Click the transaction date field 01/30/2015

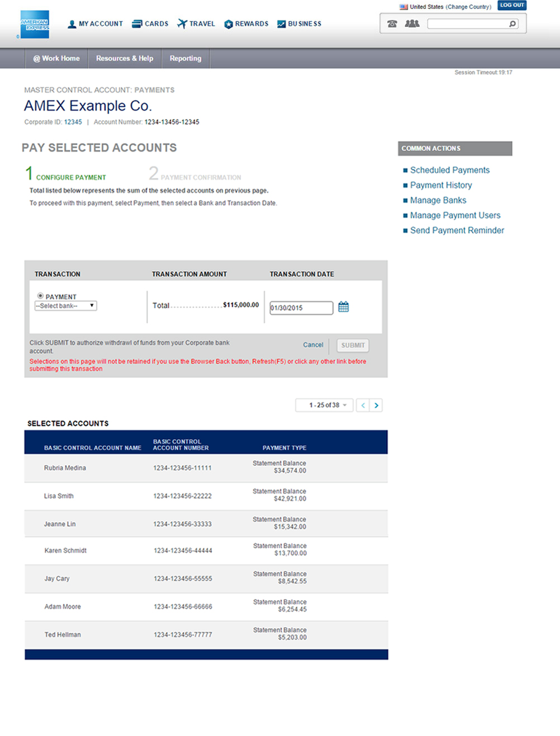pyautogui.click(x=301, y=308)
